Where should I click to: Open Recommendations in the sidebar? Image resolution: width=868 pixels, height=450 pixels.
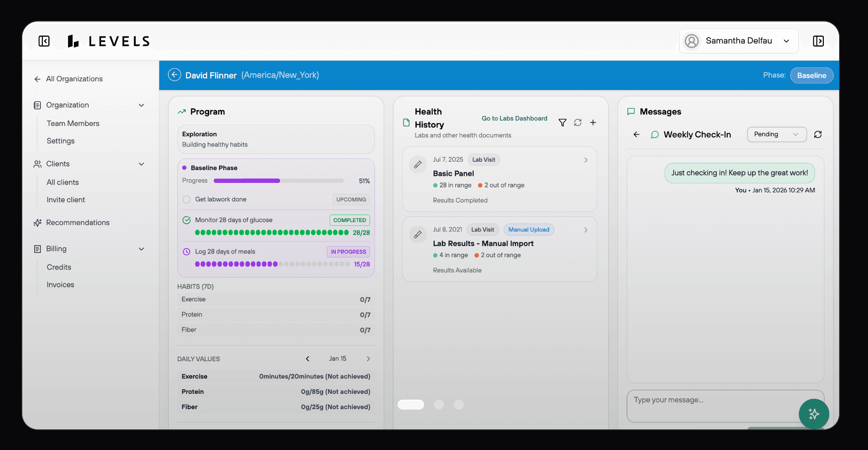[x=78, y=223]
